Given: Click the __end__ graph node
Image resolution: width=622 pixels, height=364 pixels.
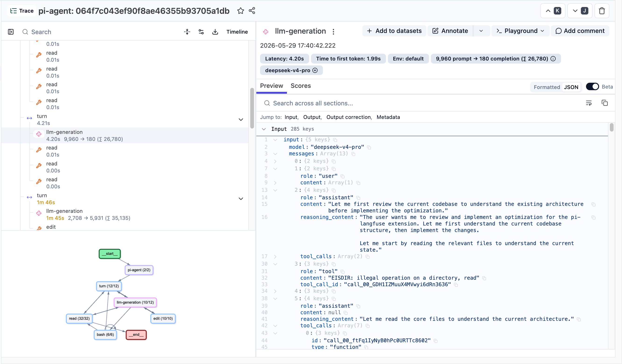Looking at the screenshot, I should 136,335.
